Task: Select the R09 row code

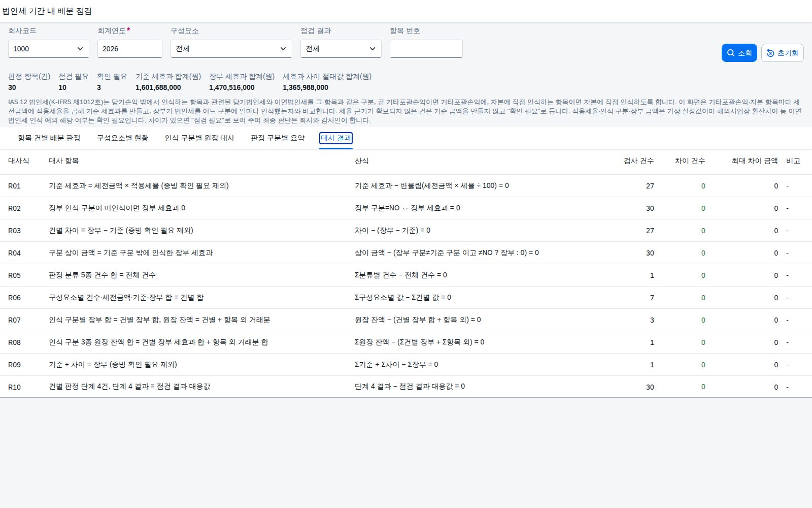Action: (x=15, y=365)
